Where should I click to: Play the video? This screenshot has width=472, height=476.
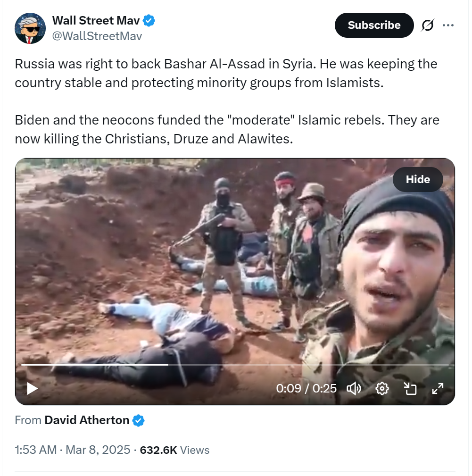(x=32, y=388)
